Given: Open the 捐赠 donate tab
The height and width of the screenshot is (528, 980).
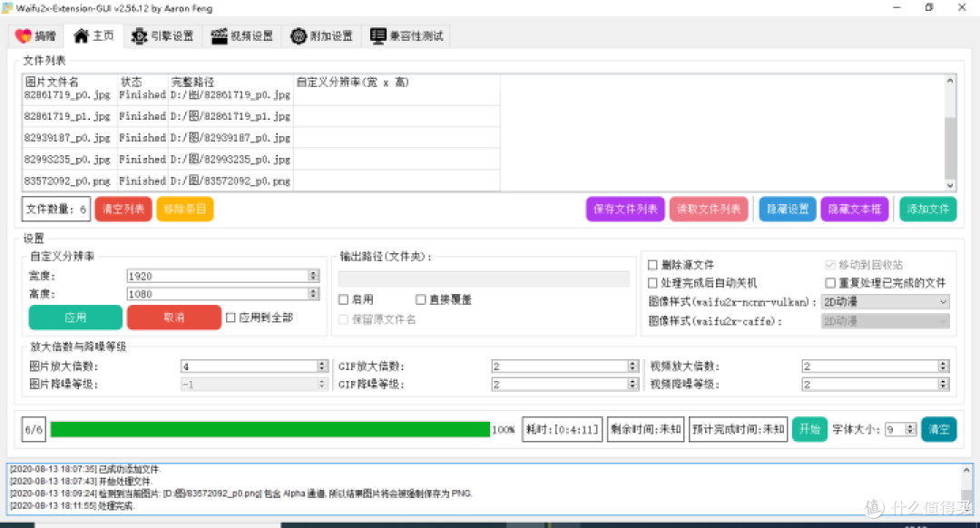Looking at the screenshot, I should tap(35, 36).
